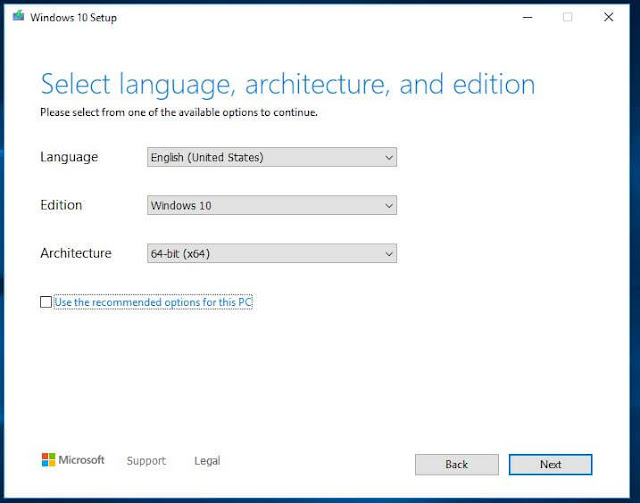Image resolution: width=640 pixels, height=503 pixels.
Task: Go back with the Back button
Action: [456, 464]
